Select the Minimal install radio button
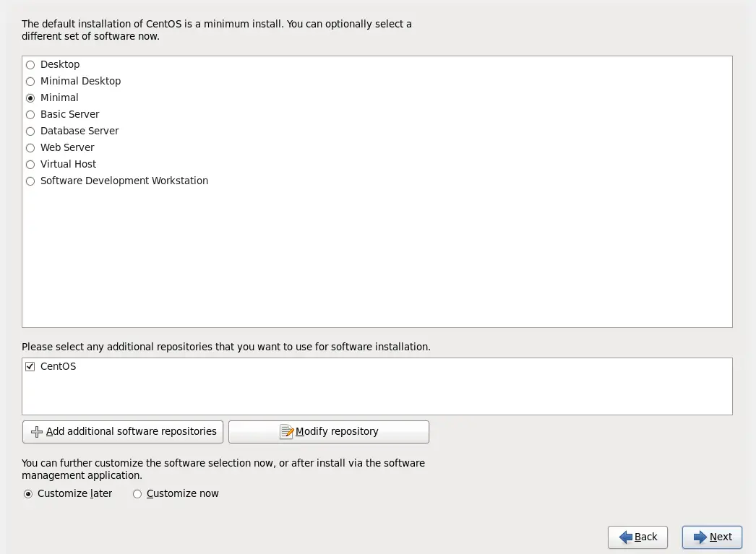This screenshot has height=554, width=756. click(30, 98)
